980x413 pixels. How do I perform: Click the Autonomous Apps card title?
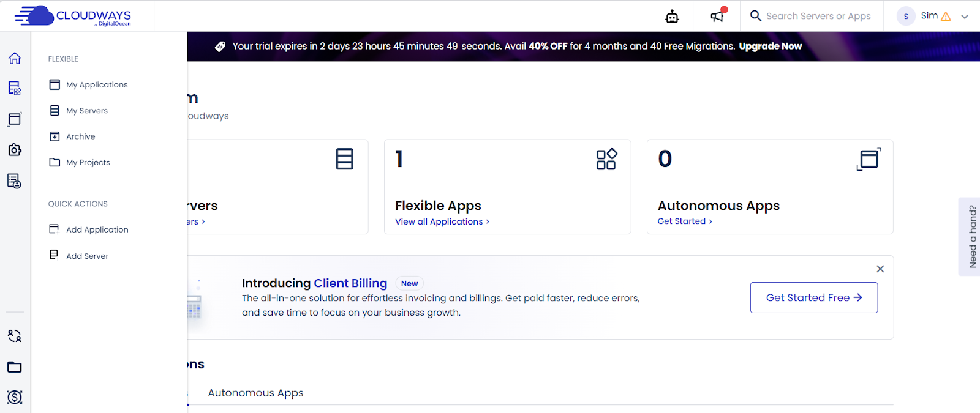click(x=718, y=206)
